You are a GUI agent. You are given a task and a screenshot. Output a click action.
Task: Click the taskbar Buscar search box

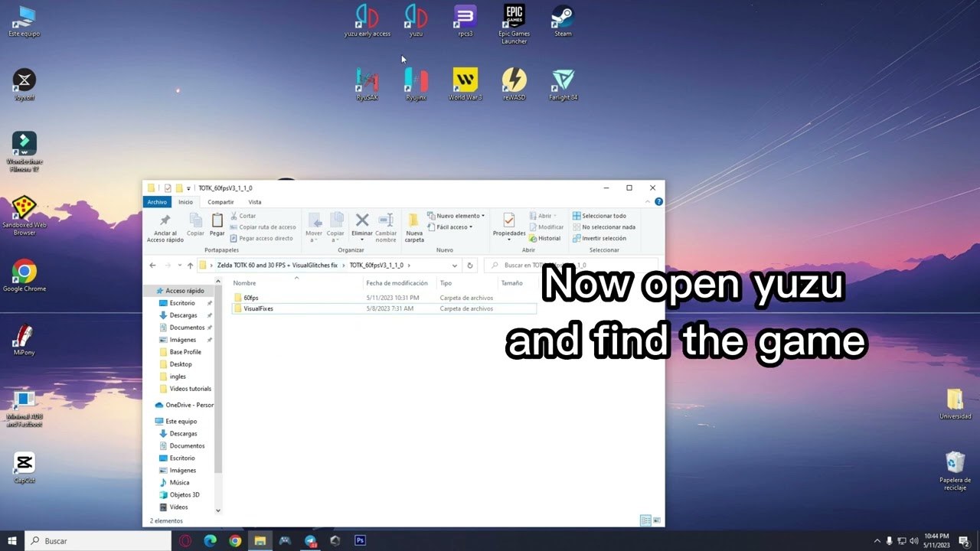[98, 540]
